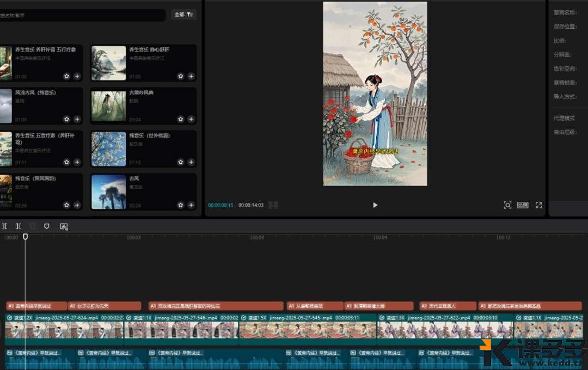Play the video preview
The image size is (588, 370).
point(375,205)
